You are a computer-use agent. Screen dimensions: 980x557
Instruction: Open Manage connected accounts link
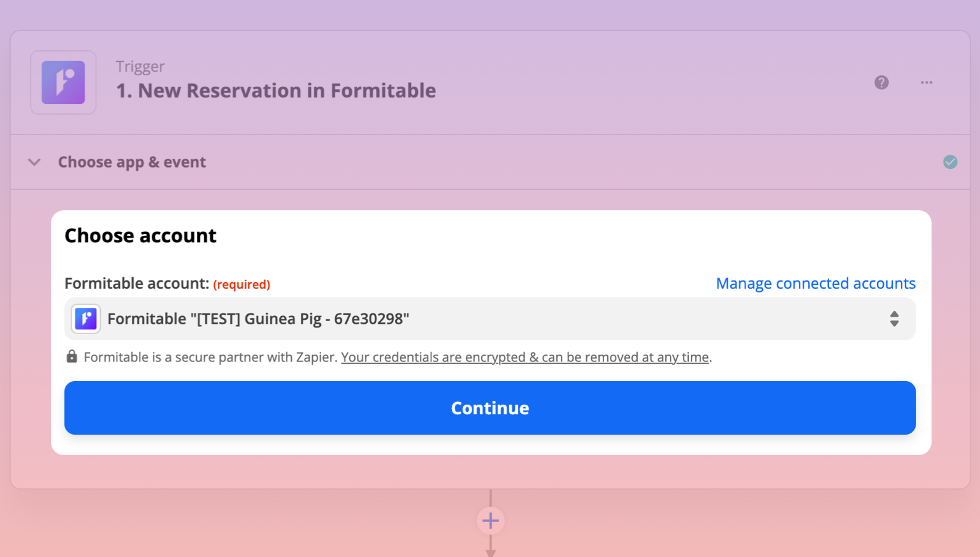(815, 283)
